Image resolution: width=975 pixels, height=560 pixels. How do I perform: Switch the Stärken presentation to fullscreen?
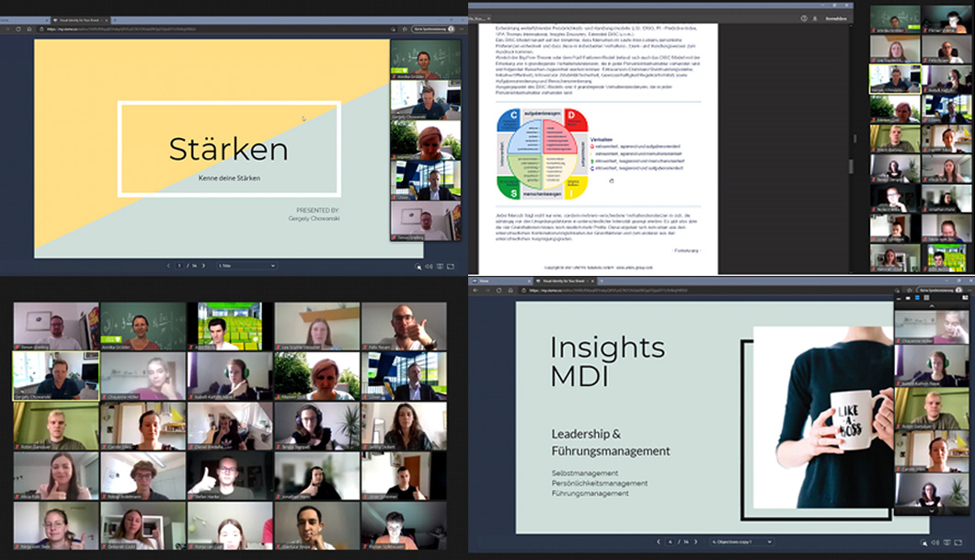point(451,266)
